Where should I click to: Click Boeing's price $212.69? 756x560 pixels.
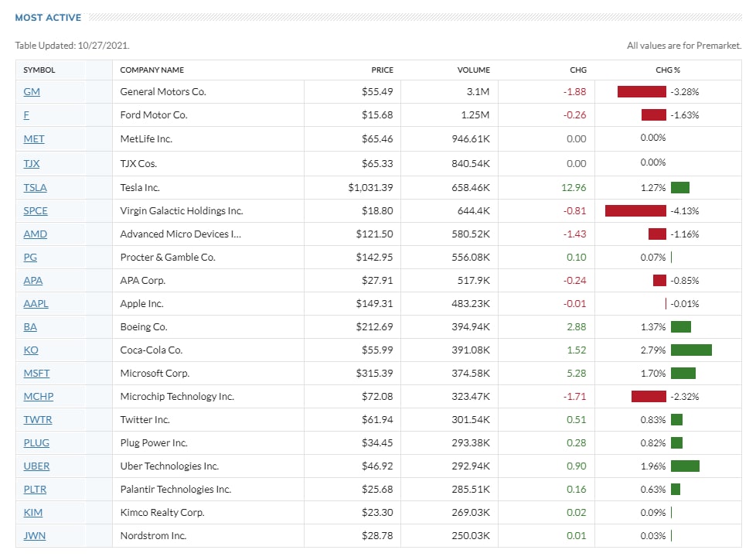375,326
